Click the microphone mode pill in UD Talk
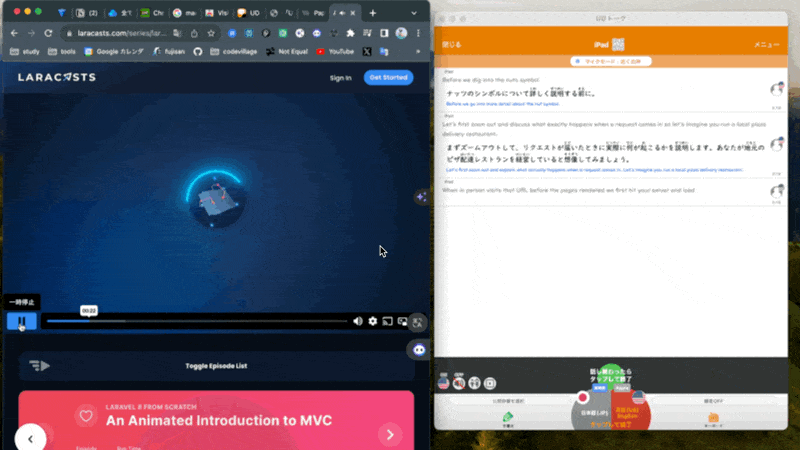This screenshot has width=800, height=450. pyautogui.click(x=611, y=61)
